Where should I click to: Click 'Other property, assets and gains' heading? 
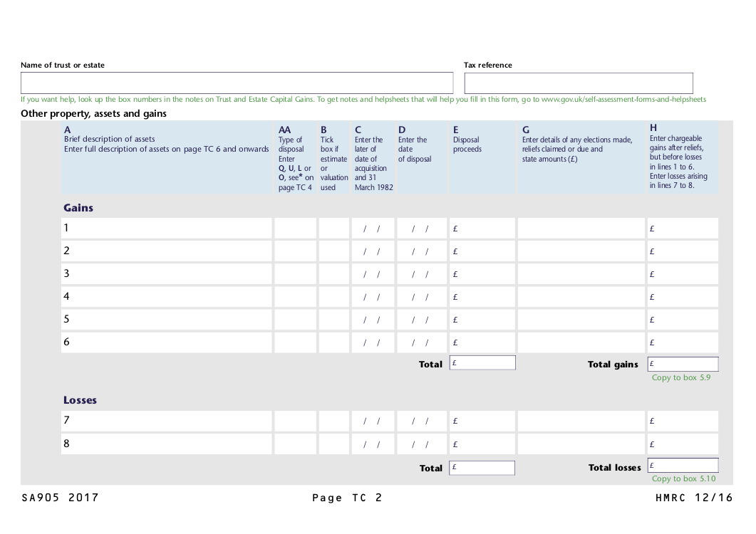point(93,114)
